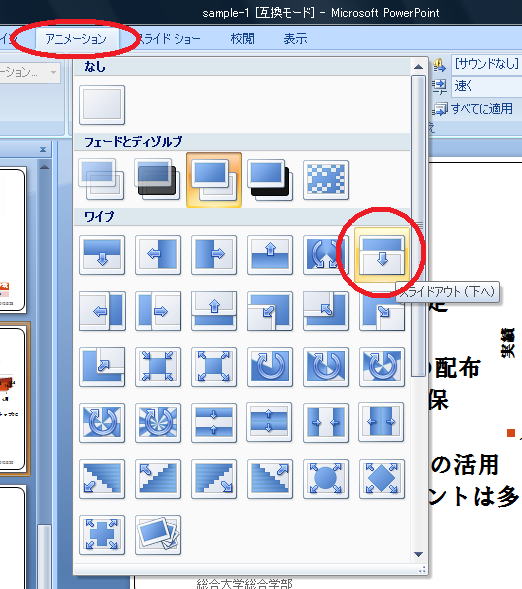Choose the checkerboard dissolve transition
Screen dimensions: 522x589
[326, 180]
